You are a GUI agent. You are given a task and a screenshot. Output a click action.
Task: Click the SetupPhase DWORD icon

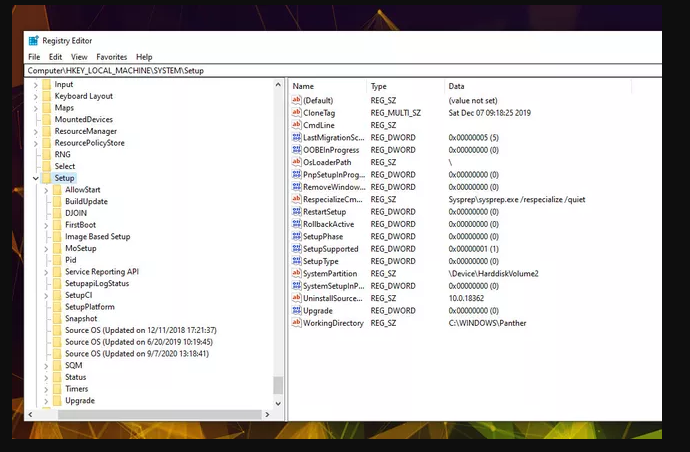click(297, 236)
